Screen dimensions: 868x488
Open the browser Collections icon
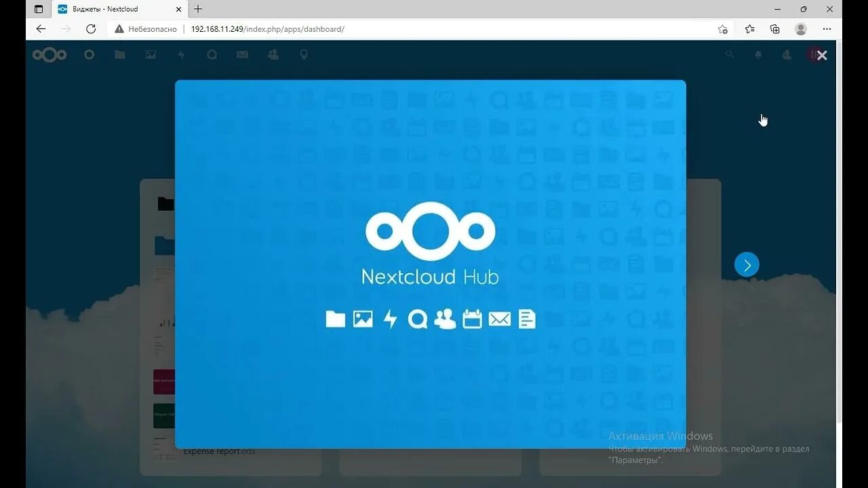[x=775, y=29]
